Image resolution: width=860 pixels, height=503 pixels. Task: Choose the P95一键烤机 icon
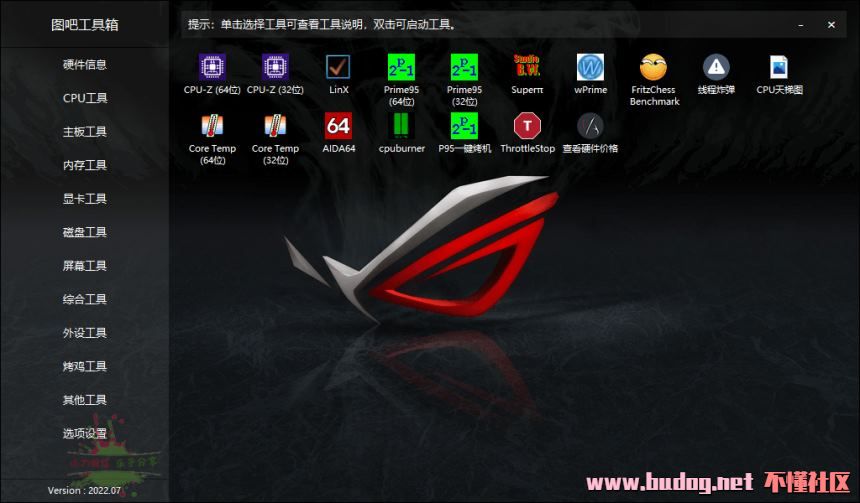coord(465,126)
